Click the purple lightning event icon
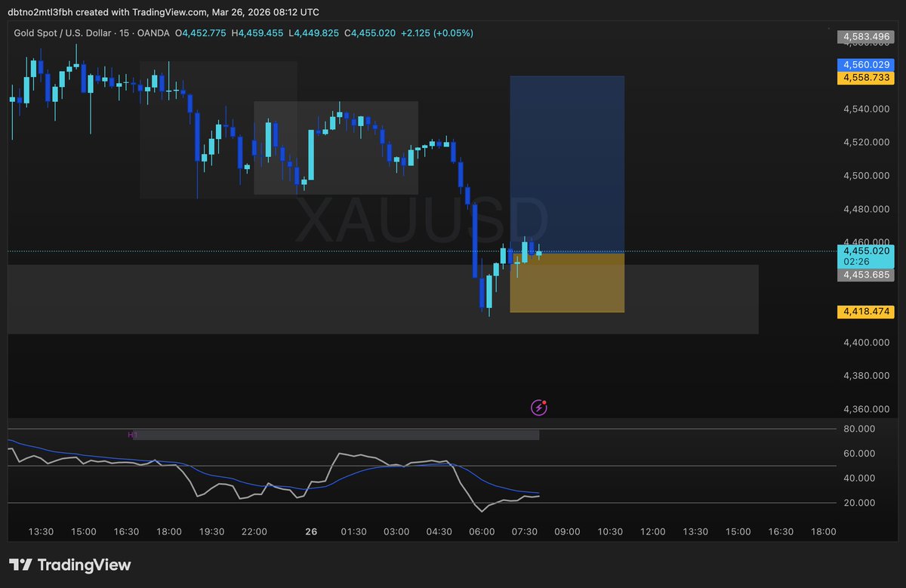Viewport: 906px width, 588px height. pyautogui.click(x=539, y=408)
